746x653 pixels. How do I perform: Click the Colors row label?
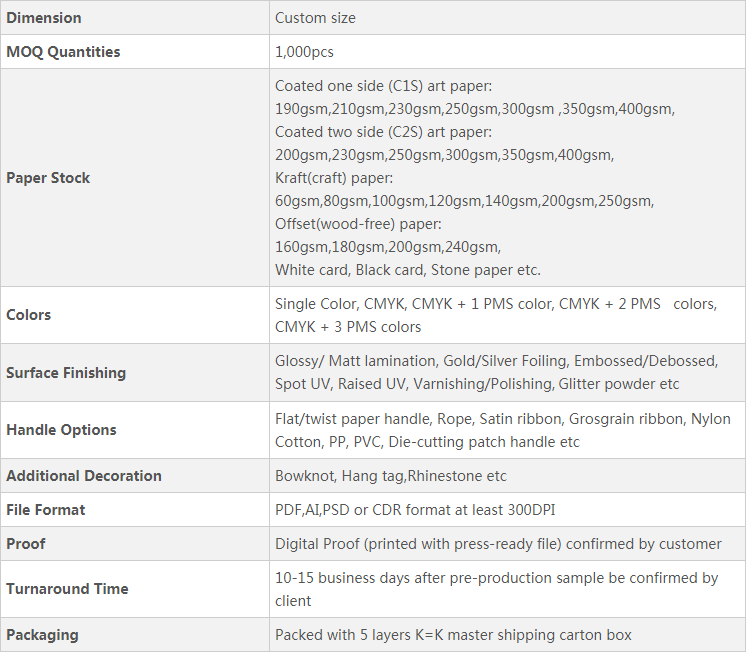tap(28, 315)
